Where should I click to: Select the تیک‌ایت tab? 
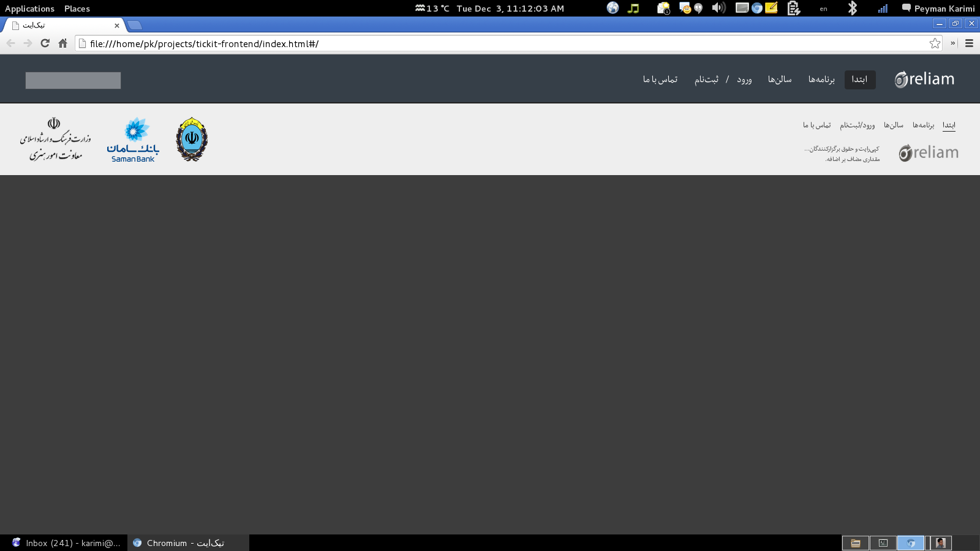click(x=64, y=25)
